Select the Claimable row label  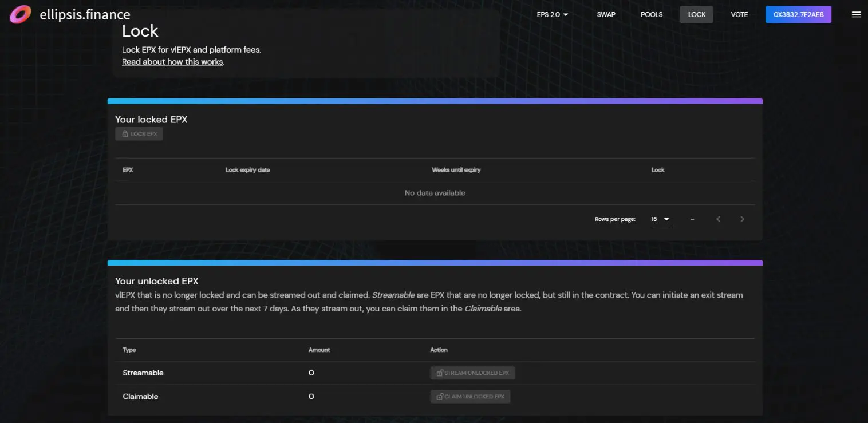pyautogui.click(x=140, y=397)
